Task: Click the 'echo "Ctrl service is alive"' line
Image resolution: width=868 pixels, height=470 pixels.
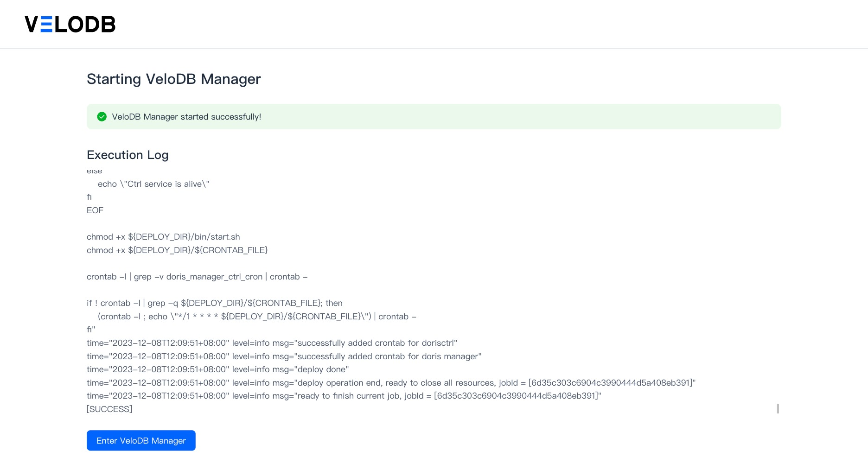Action: coord(153,184)
